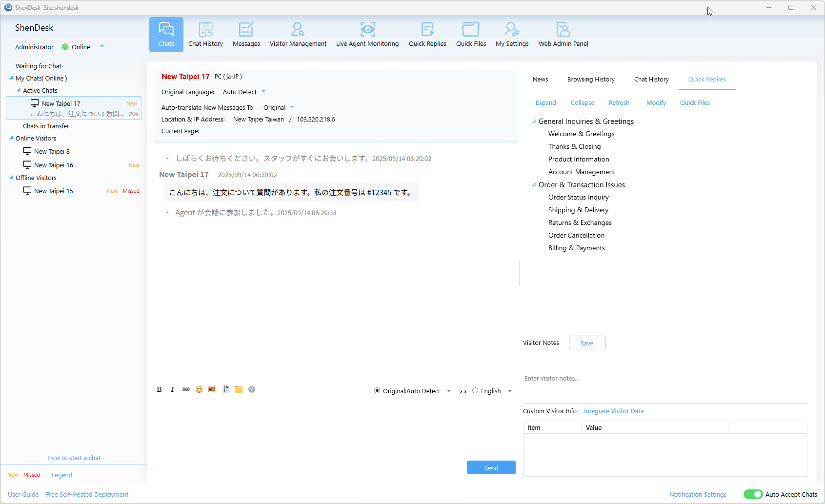The image size is (825, 504).
Task: Click the visitor notes text field
Action: (664, 379)
